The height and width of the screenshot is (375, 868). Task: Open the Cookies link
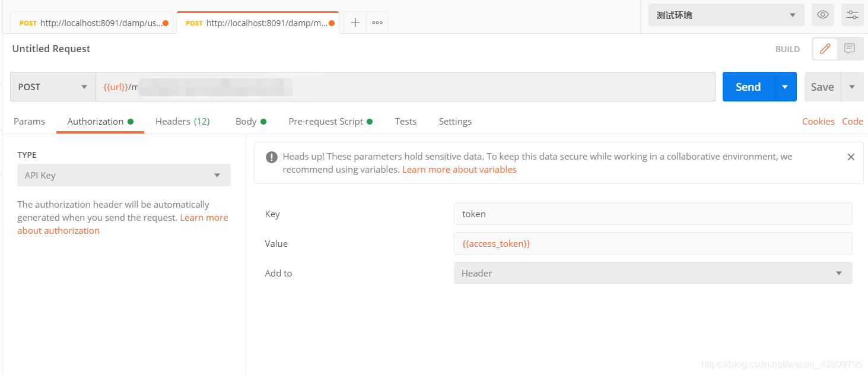click(x=818, y=121)
